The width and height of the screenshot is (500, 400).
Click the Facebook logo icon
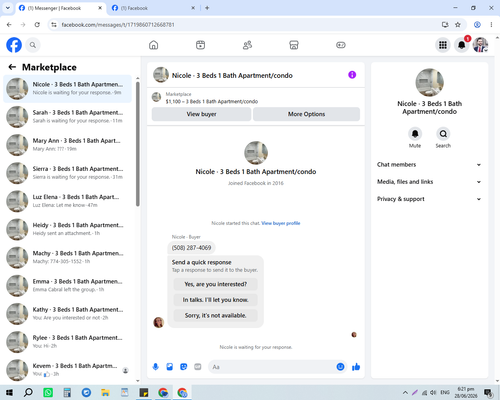coord(14,45)
